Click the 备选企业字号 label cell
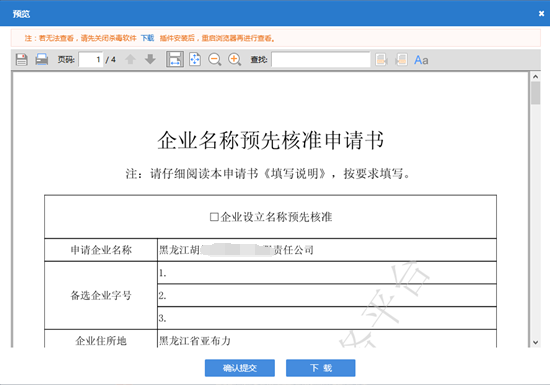 (x=101, y=296)
